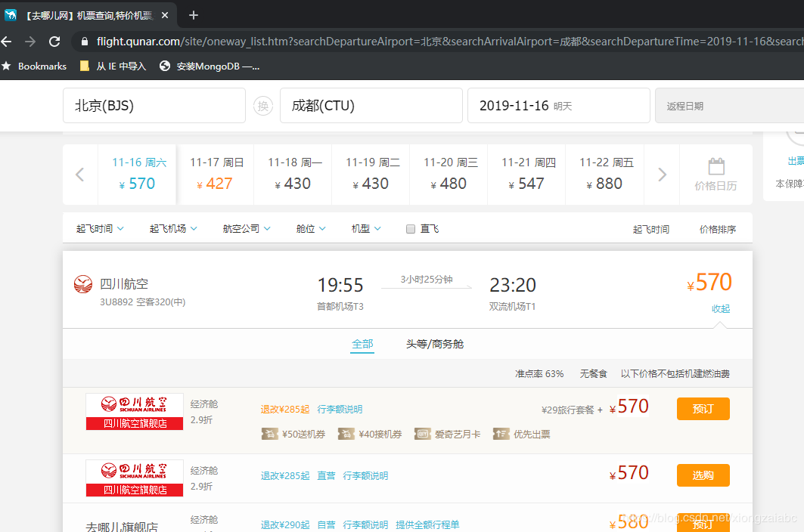Close the 去哪儿网 tab
Viewport: 804px width, 532px height.
[165, 15]
